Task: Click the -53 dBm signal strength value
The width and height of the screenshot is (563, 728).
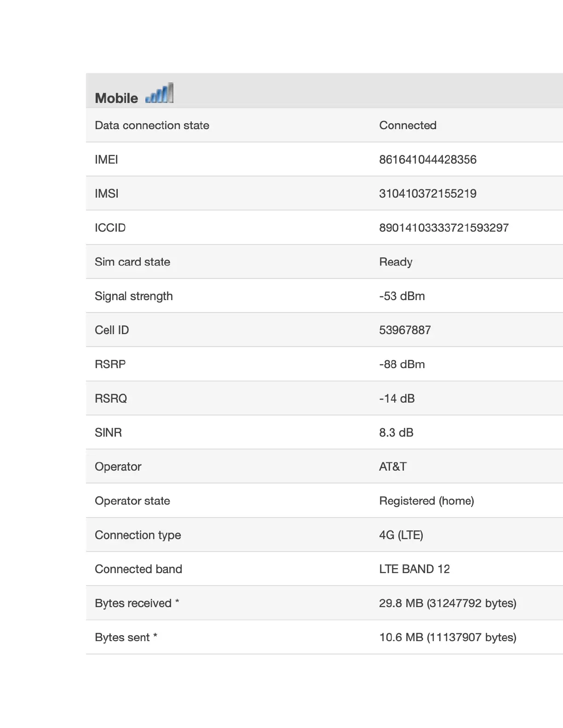Action: point(402,296)
